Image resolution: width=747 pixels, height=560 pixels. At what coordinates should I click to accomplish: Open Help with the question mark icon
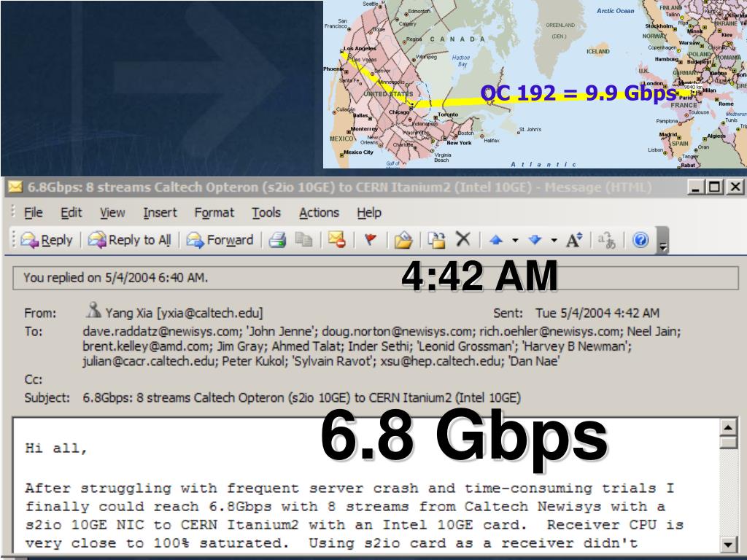point(640,239)
